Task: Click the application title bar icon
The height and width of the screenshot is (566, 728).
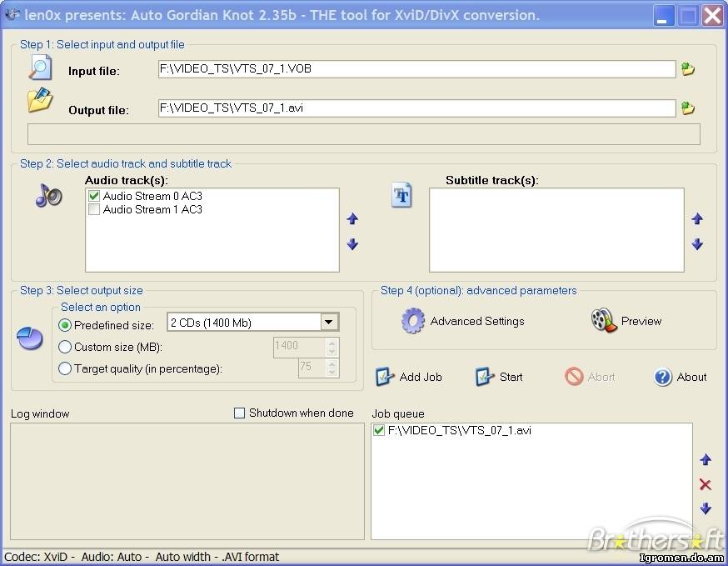Action: click(12, 14)
